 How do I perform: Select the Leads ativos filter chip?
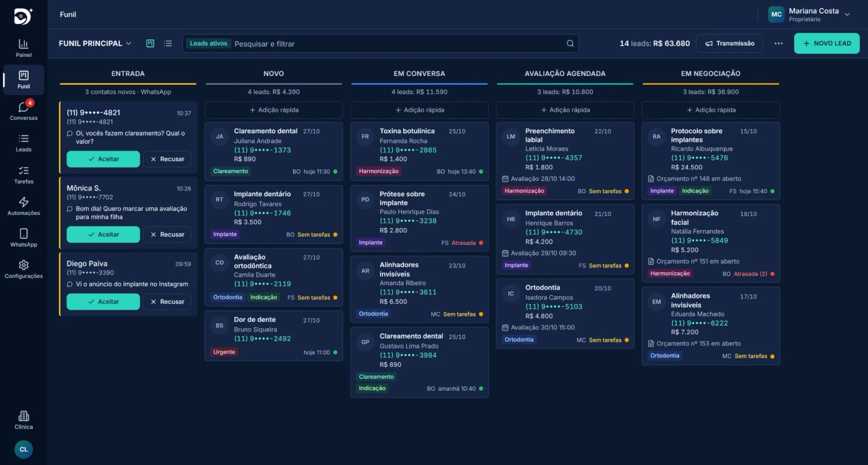[x=208, y=43]
